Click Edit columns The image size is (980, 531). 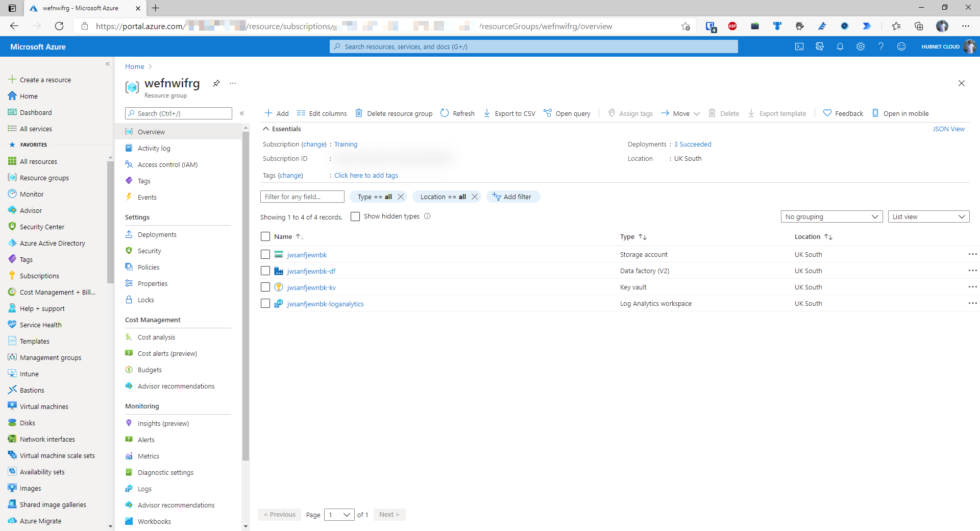pos(322,113)
